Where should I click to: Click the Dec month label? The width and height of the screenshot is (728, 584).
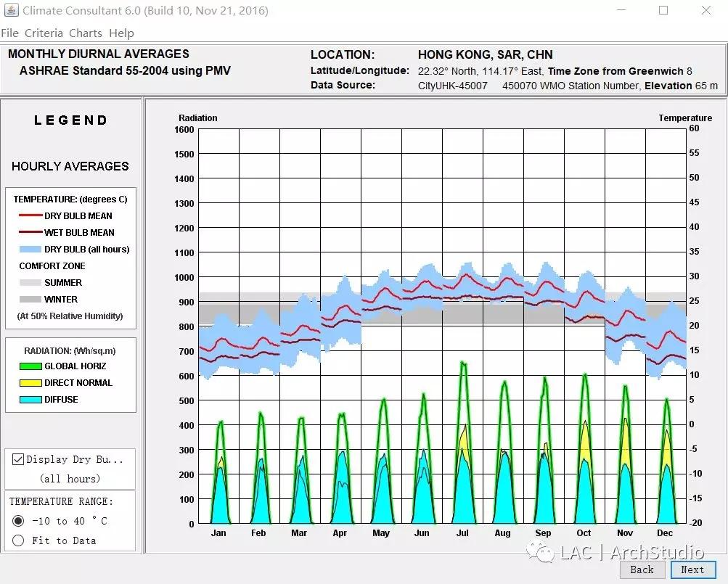(665, 533)
